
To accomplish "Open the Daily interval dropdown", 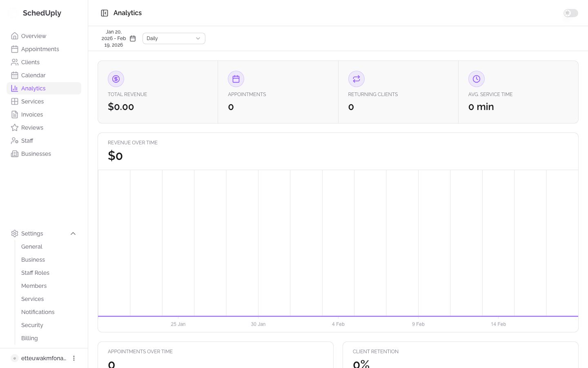I will (x=174, y=38).
